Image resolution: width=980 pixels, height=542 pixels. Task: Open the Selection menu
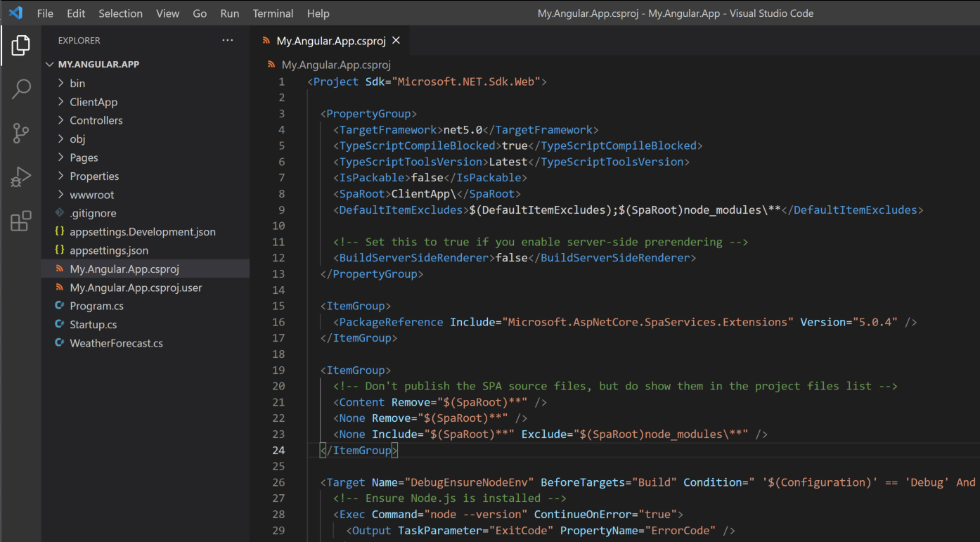coord(120,13)
